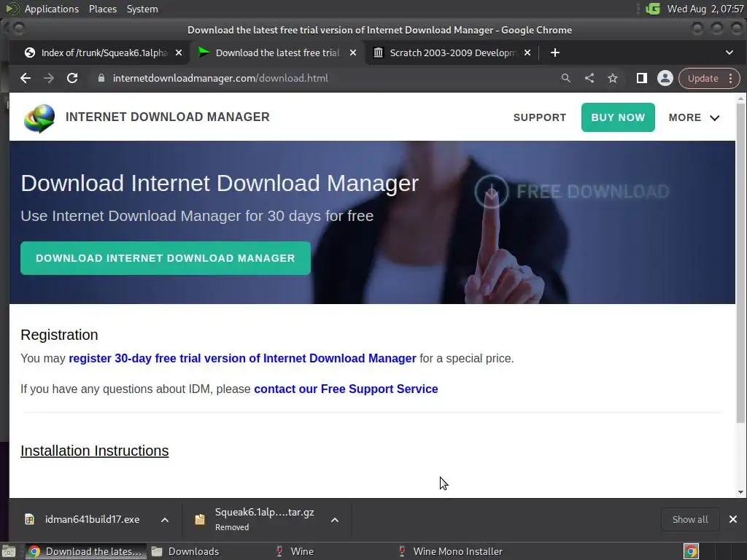
Task: Expand the MORE navigation dropdown
Action: click(694, 117)
